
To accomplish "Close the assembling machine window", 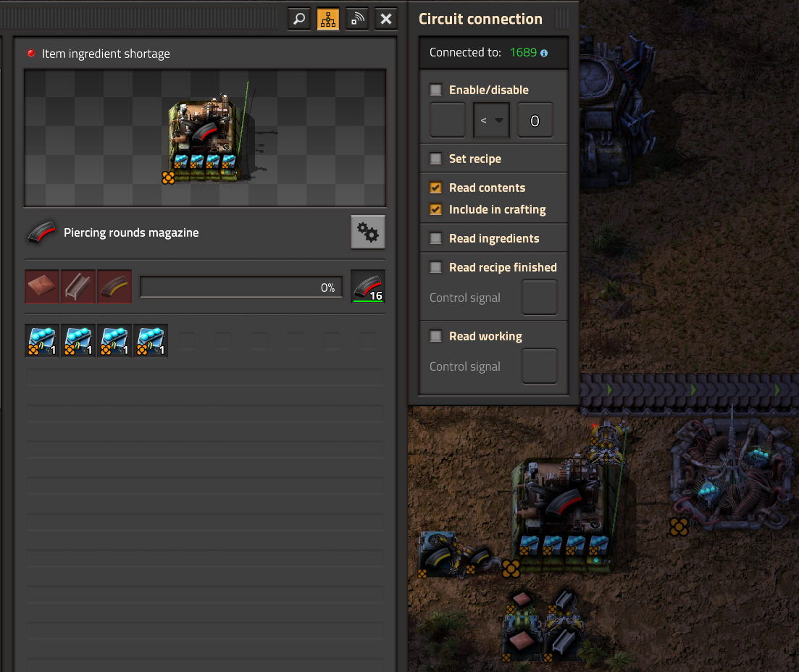I will point(386,20).
